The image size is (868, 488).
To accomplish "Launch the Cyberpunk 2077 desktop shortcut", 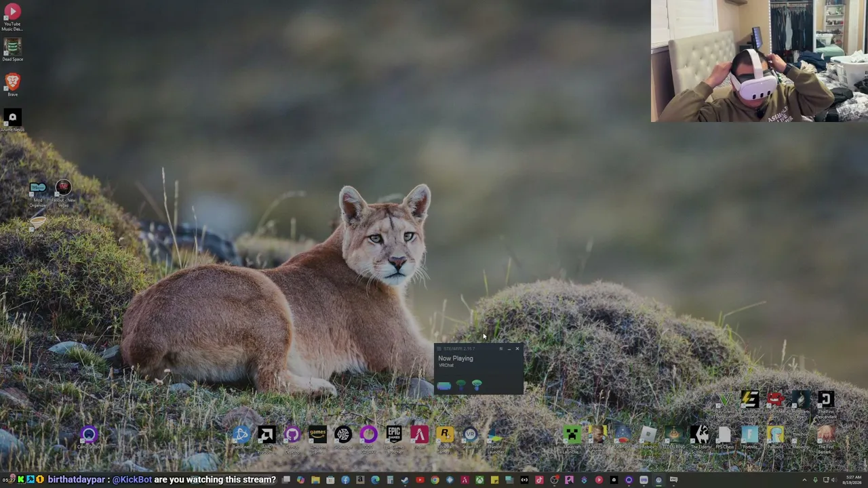I will pos(597,439).
